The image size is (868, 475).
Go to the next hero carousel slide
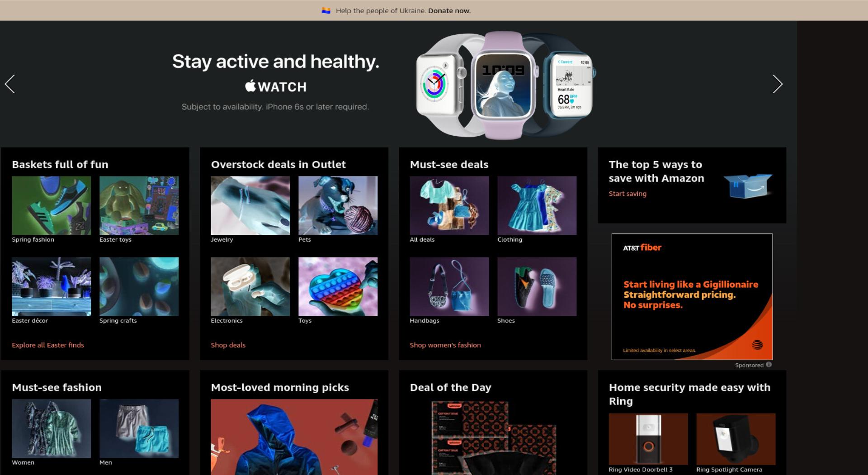(777, 84)
